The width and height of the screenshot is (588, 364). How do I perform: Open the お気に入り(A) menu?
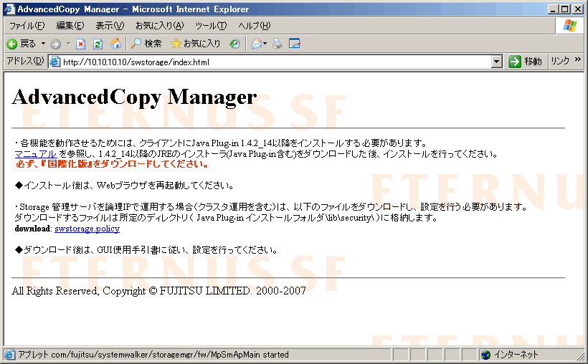[x=159, y=26]
